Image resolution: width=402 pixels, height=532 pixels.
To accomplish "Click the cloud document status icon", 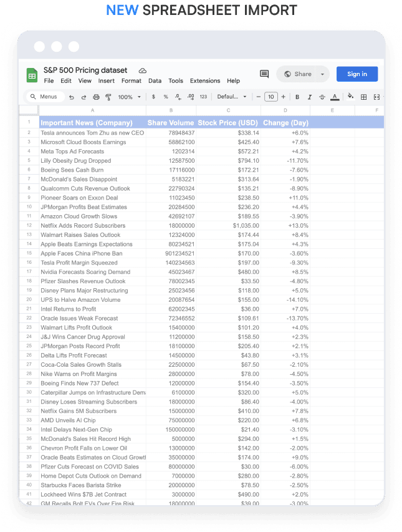I will (x=142, y=70).
